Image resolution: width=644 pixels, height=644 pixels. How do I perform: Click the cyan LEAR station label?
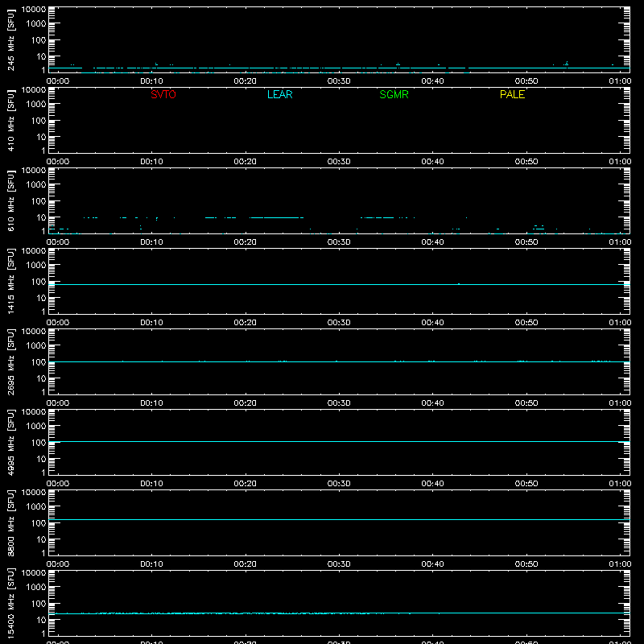coord(279,94)
